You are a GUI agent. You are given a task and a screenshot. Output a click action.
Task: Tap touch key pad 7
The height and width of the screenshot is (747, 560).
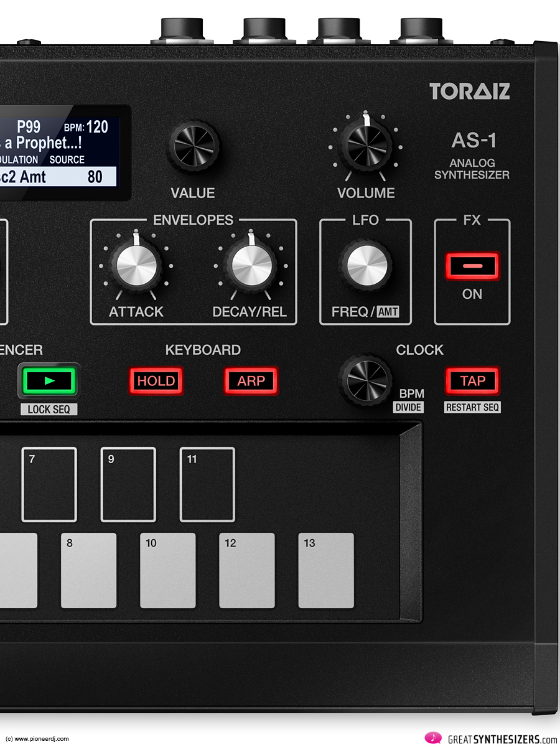tap(49, 484)
